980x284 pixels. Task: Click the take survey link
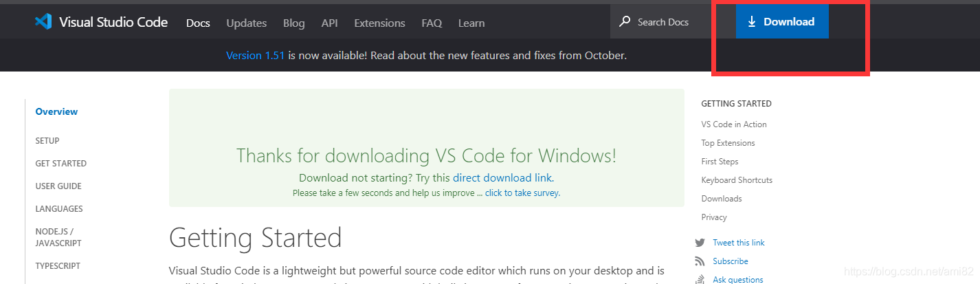tap(522, 193)
